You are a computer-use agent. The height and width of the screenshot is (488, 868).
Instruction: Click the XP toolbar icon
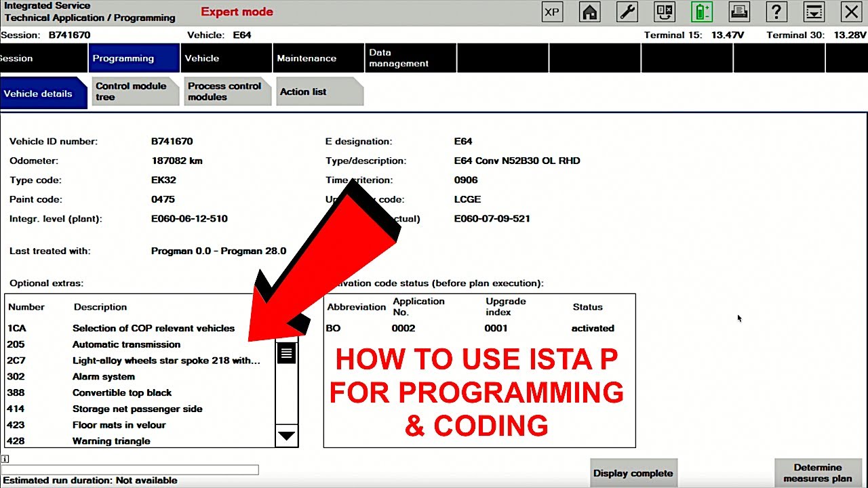click(553, 12)
